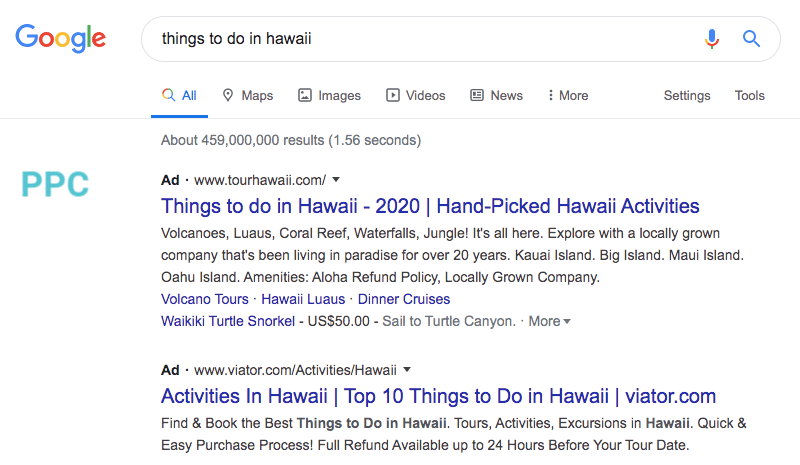This screenshot has height=465, width=800.
Task: Click the blue search magnifier icon
Action: (x=751, y=39)
